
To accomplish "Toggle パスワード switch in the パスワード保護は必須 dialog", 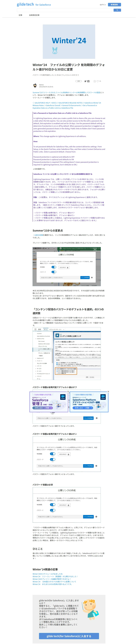I will point(53,510).
